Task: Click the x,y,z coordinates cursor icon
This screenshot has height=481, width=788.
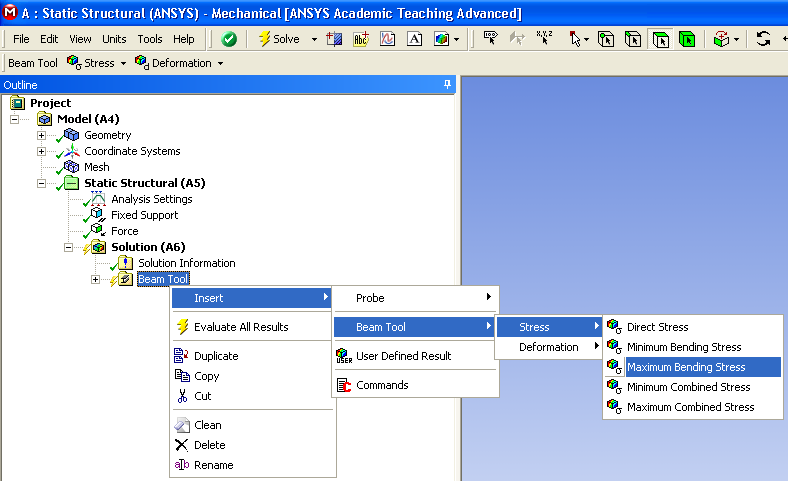Action: point(544,38)
